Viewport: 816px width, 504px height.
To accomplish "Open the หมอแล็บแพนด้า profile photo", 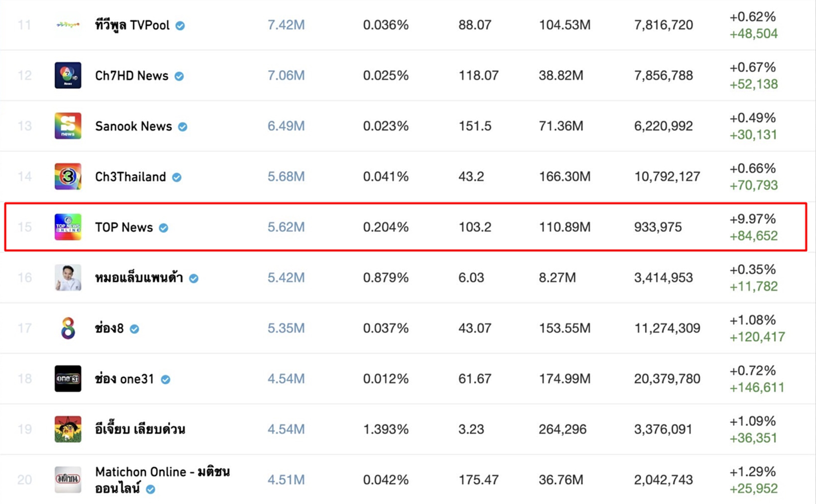I will 68,277.
